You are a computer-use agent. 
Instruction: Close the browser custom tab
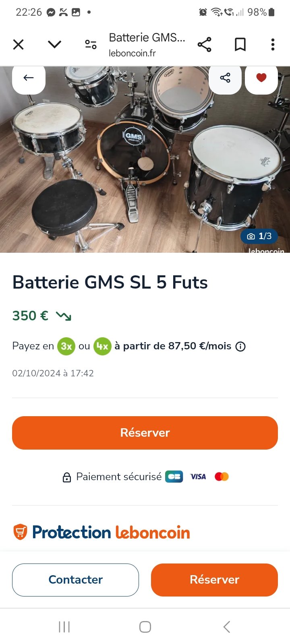coord(19,44)
